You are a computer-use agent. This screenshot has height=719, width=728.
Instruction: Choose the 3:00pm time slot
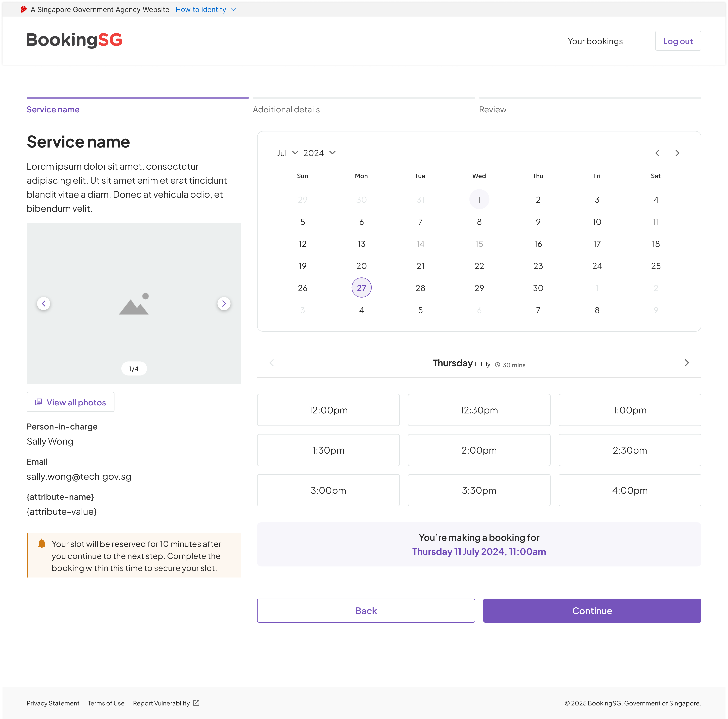coord(328,490)
